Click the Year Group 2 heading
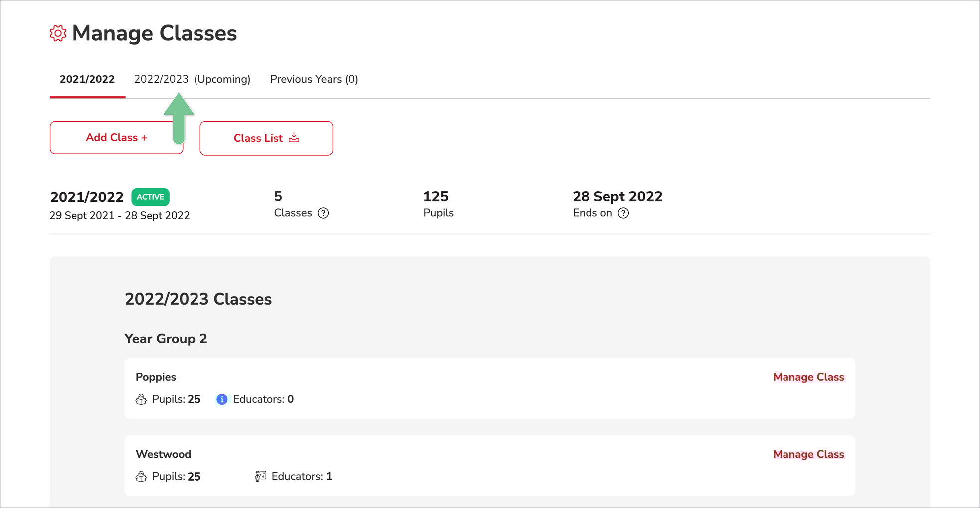Viewport: 980px width, 508px height. click(x=166, y=339)
